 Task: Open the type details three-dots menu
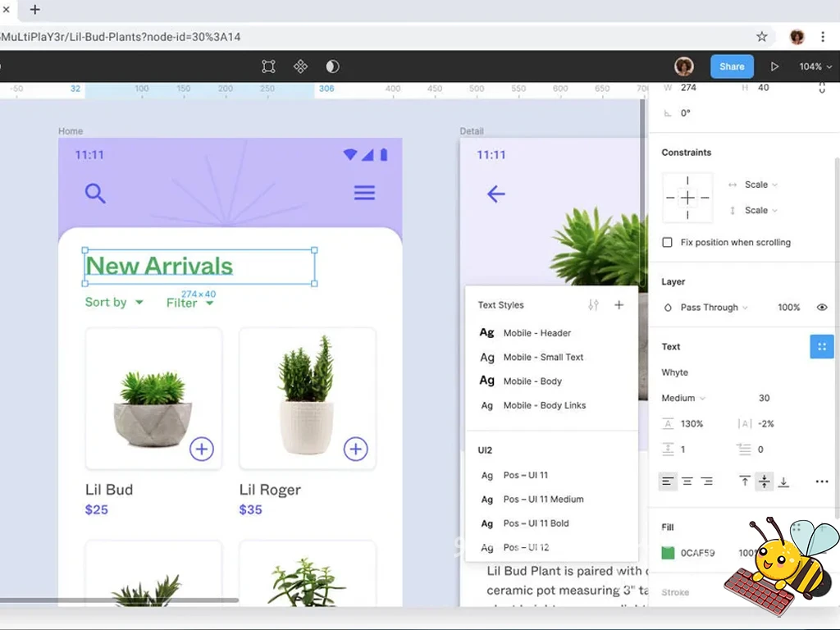[821, 482]
